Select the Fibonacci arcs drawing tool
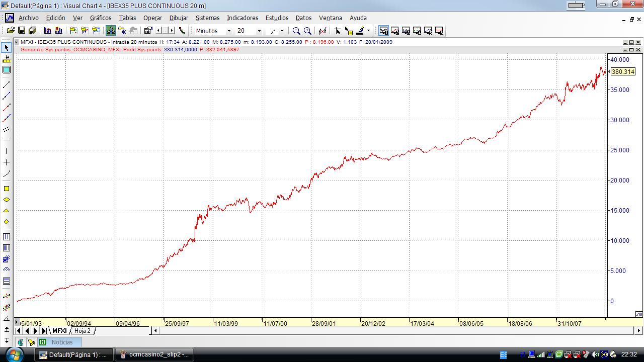The width and height of the screenshot is (644, 362). [7, 270]
